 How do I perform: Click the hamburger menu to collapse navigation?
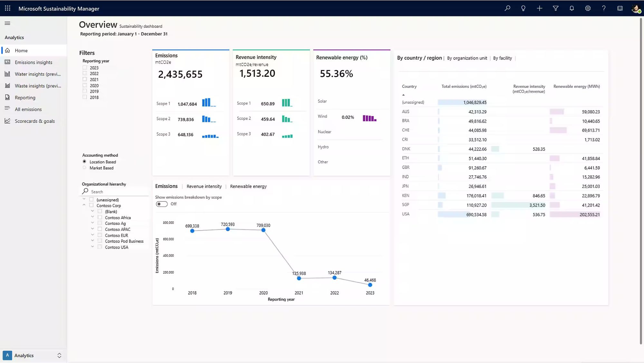(x=7, y=23)
